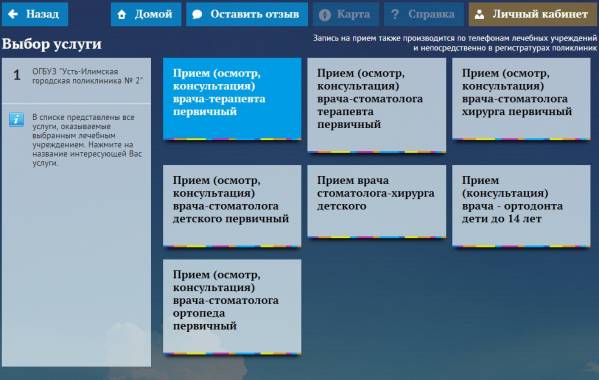Open Личный кабинет personal account
The height and width of the screenshot is (380, 599).
click(533, 14)
